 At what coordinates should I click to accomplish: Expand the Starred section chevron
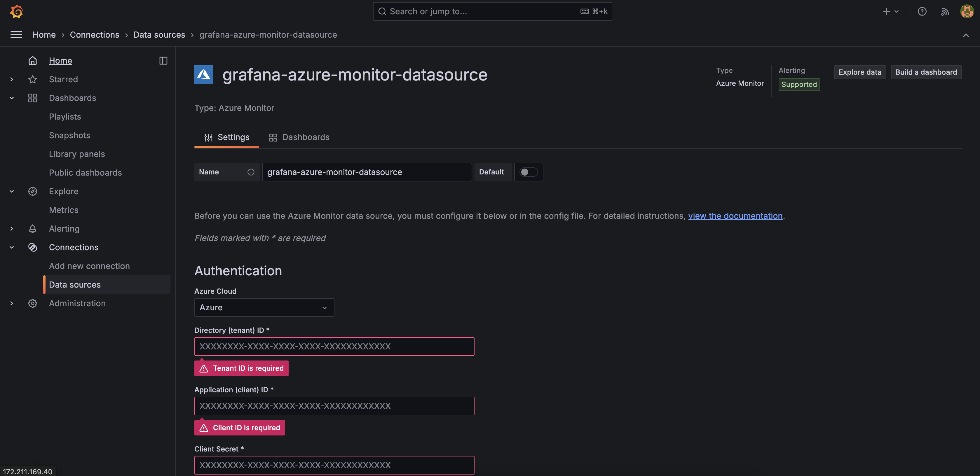(x=12, y=79)
